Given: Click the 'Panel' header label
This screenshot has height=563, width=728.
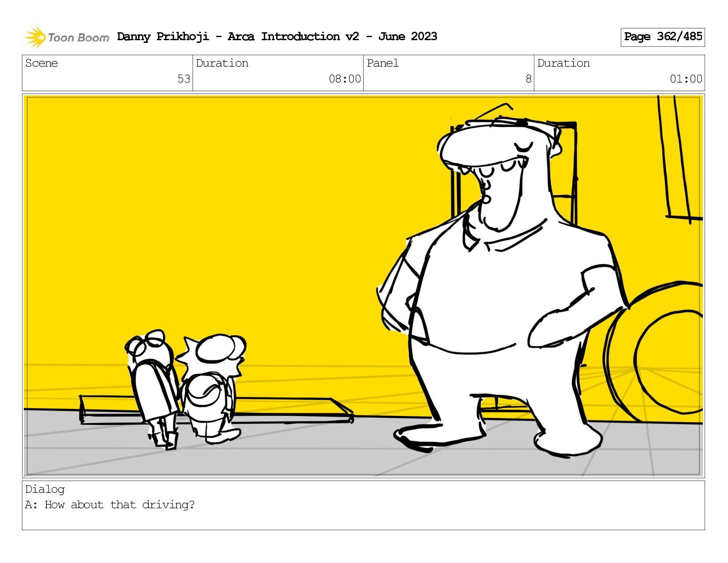Looking at the screenshot, I should click(383, 63).
